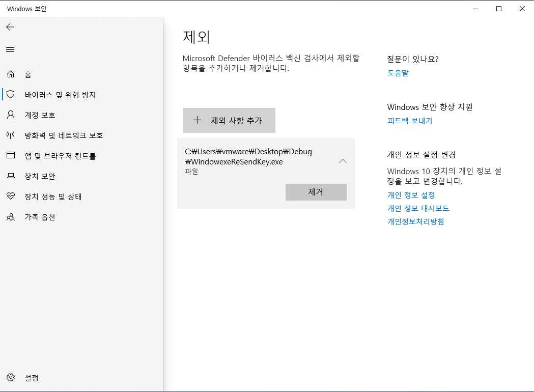Minimize the Windows 보안 window

(475, 9)
